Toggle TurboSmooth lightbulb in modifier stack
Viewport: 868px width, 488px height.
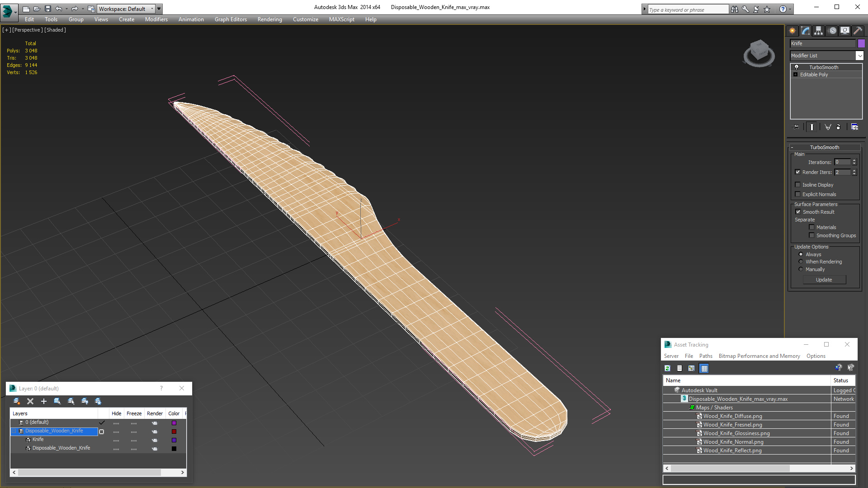coord(797,67)
